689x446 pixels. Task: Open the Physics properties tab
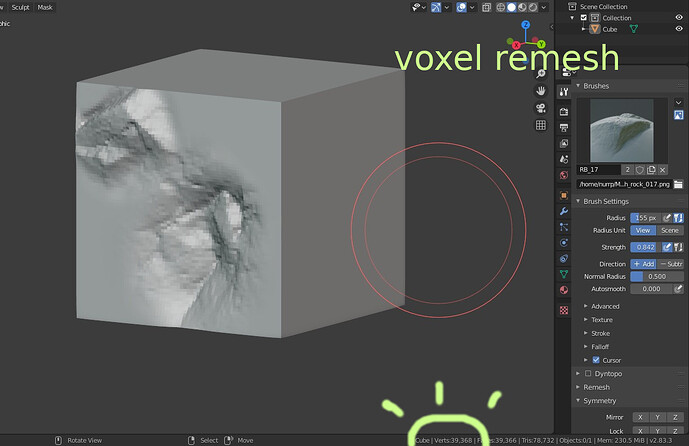click(x=564, y=243)
